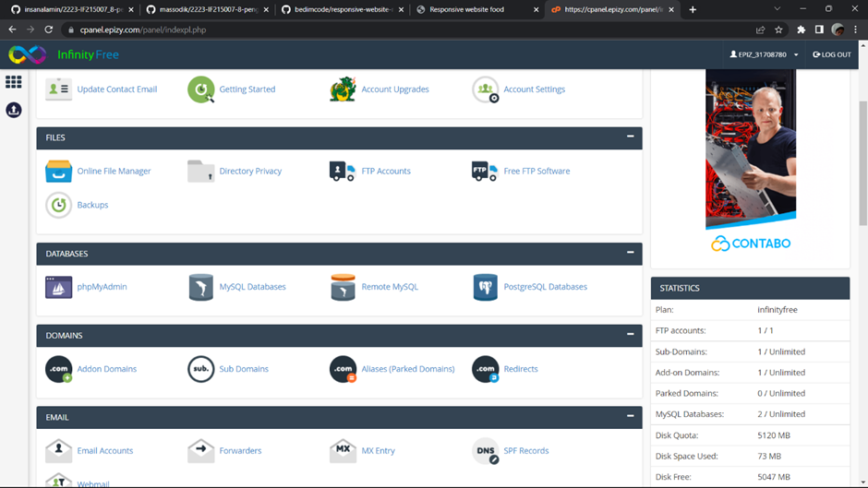Open a new browser tab
This screenshot has height=488, width=868.
(x=693, y=9)
